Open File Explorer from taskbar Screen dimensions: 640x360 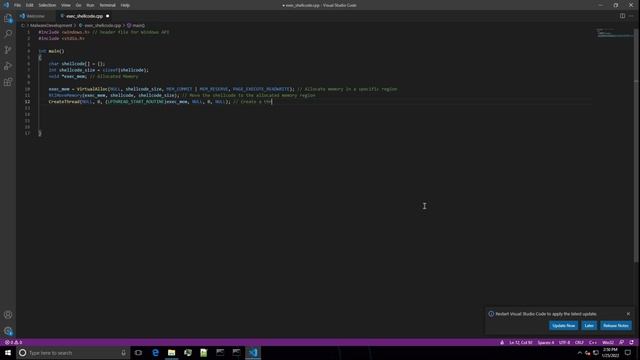point(171,353)
